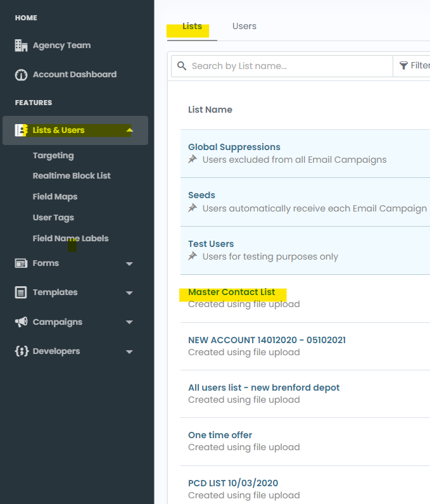The image size is (430, 504).
Task: Click the search magnifier icon
Action: click(x=182, y=66)
